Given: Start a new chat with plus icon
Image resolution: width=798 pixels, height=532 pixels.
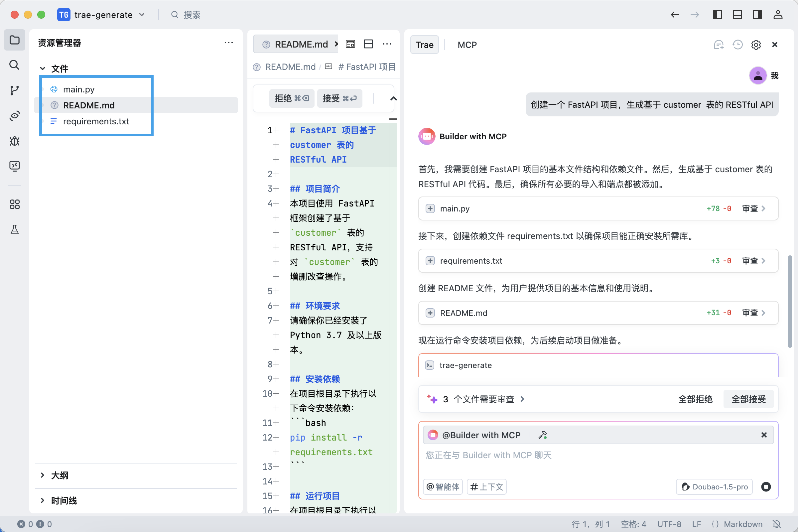Looking at the screenshot, I should 718,45.
